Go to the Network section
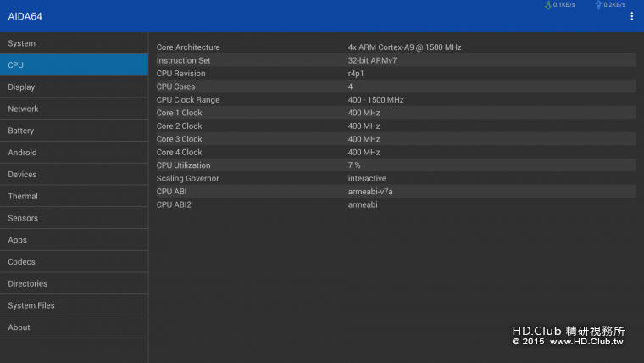Screen dimensions: 644x363 [74, 109]
